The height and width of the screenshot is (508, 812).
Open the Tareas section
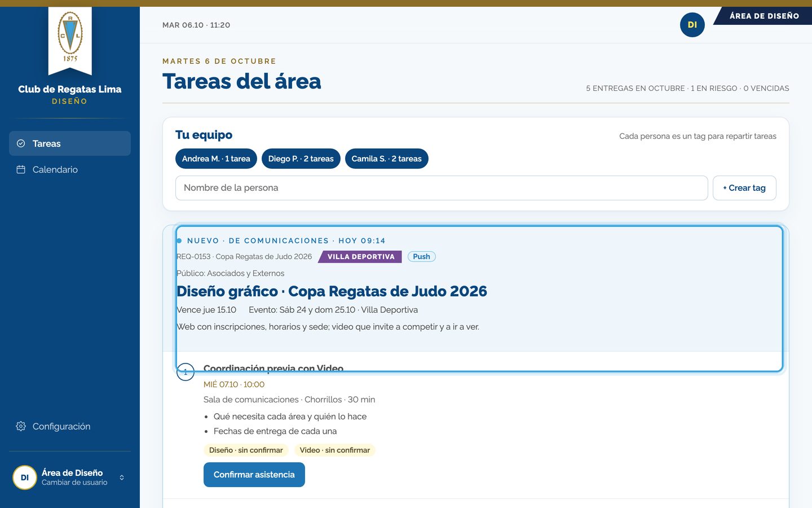coord(70,143)
